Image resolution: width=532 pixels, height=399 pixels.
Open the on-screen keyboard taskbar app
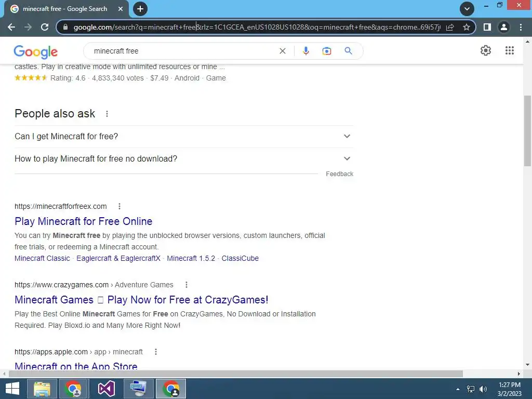tap(138, 389)
